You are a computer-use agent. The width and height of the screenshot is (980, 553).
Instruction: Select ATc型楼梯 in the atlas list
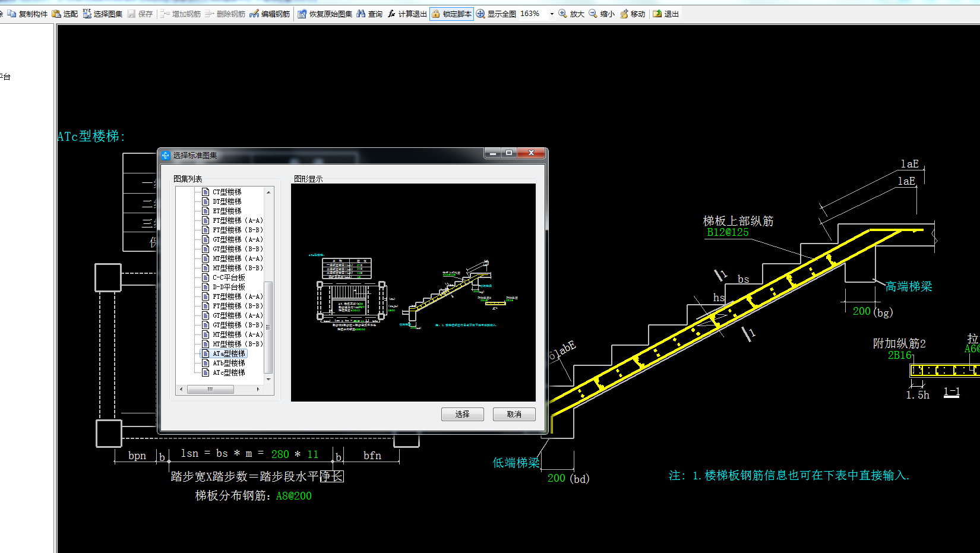pos(229,372)
